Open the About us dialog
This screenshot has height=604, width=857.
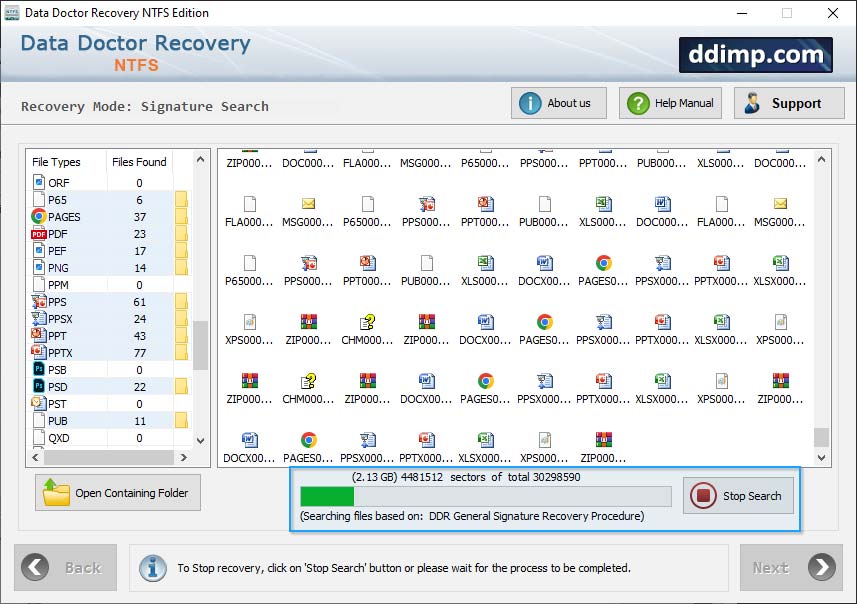pos(558,103)
